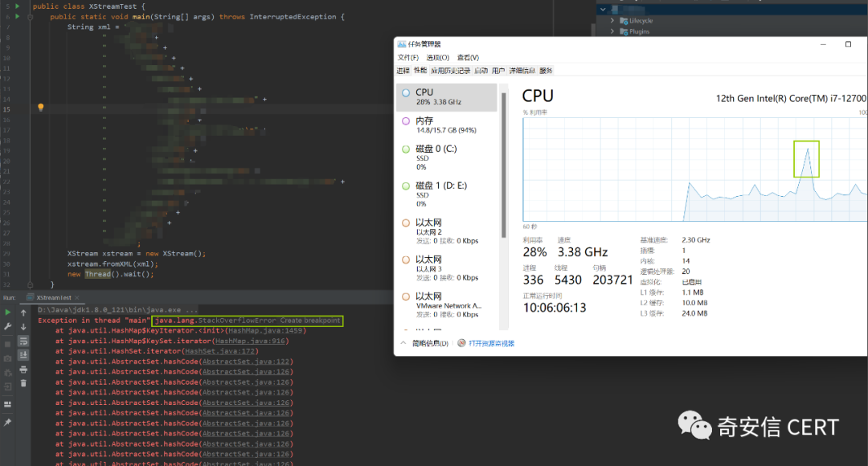Screen dimensions: 868x466
Task: Toggle the scroll-to-end icon in the console
Action: (x=23, y=355)
